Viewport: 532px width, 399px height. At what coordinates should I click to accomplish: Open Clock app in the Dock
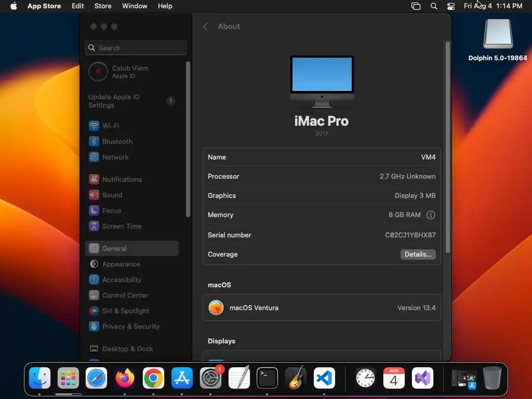(x=365, y=378)
